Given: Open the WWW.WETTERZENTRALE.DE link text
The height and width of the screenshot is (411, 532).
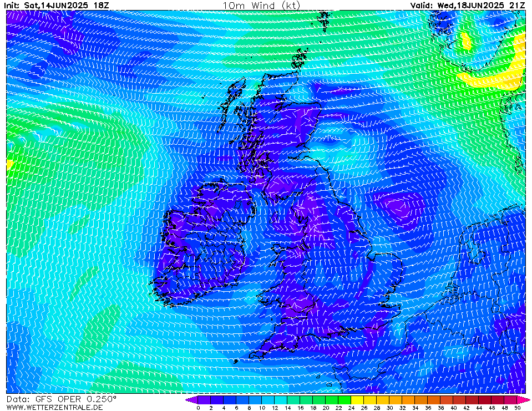Looking at the screenshot, I should click(x=54, y=407).
